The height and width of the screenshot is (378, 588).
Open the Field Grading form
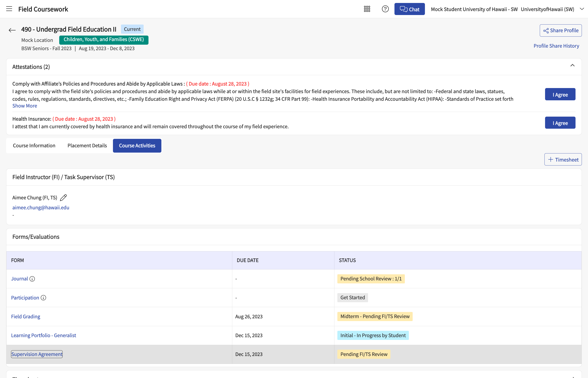(26, 317)
